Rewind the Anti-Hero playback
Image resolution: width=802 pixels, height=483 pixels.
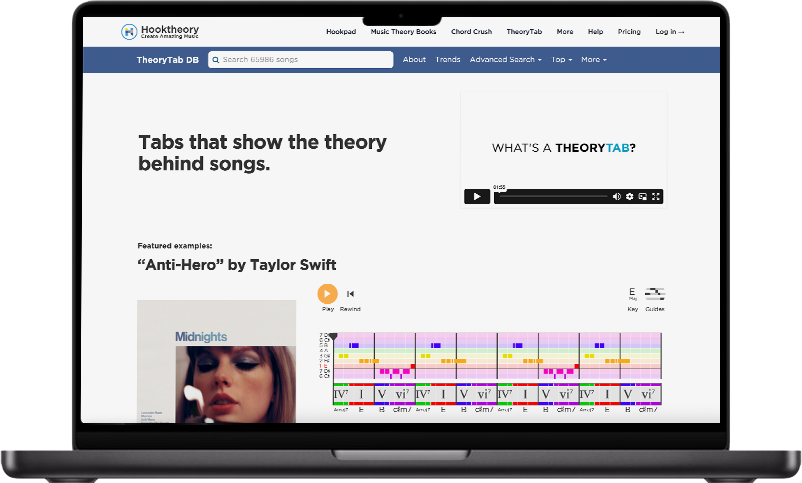tap(350, 294)
